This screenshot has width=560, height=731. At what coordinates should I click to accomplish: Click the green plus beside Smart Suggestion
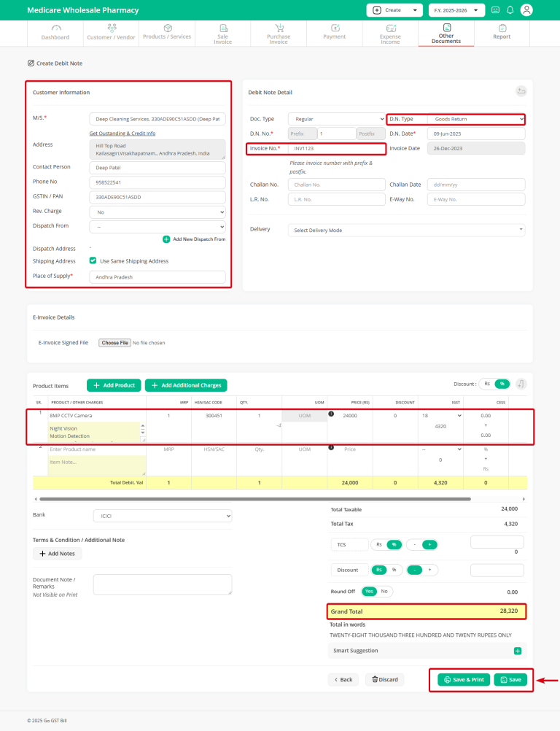tap(518, 650)
